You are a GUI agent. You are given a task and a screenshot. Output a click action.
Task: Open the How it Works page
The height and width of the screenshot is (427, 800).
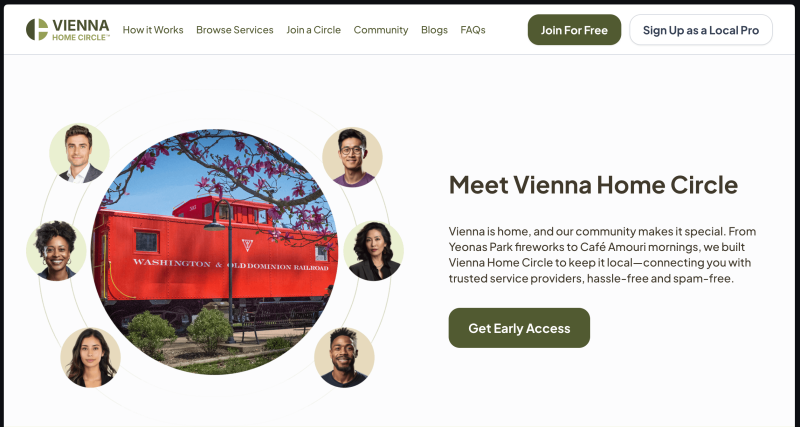click(153, 30)
